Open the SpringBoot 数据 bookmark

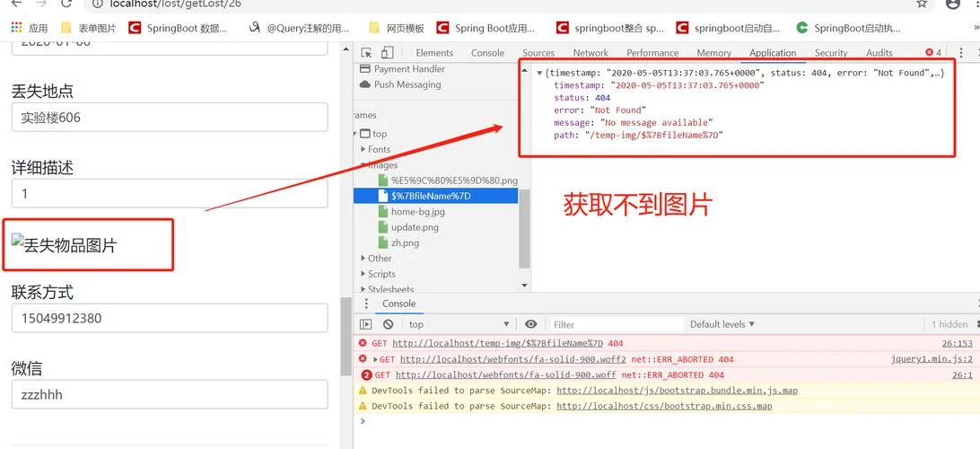coord(178,28)
